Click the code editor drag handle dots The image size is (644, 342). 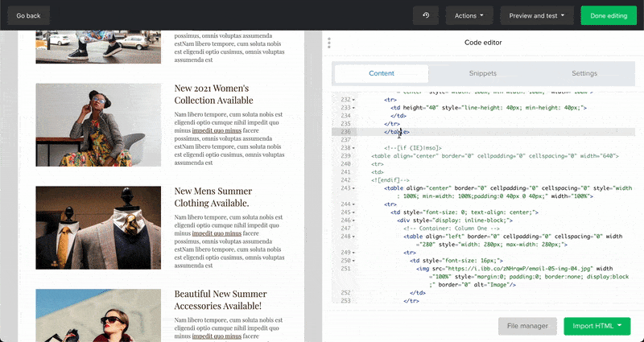[x=329, y=43]
